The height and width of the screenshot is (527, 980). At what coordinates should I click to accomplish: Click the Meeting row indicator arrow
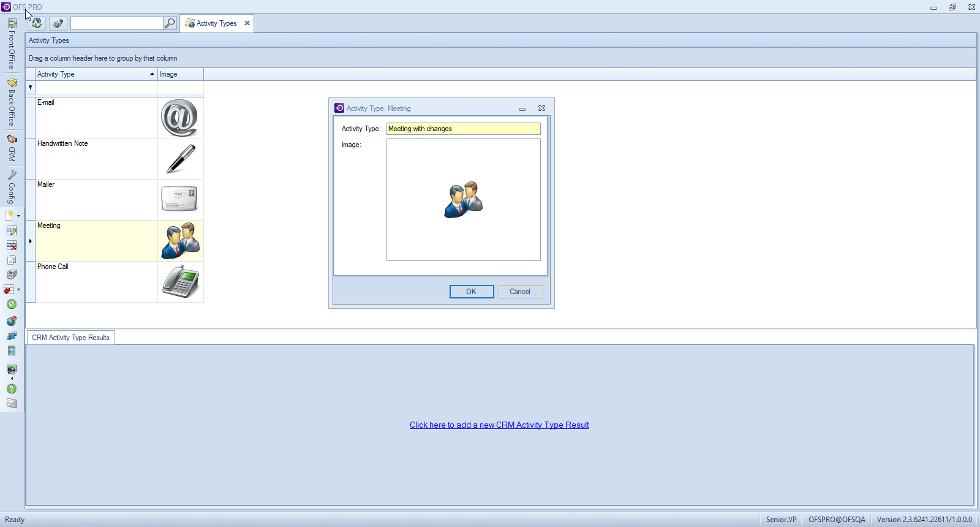[31, 241]
